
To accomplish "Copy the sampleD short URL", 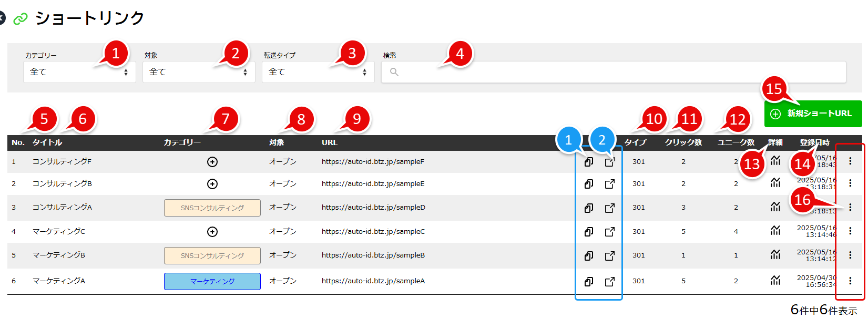I will (x=589, y=208).
